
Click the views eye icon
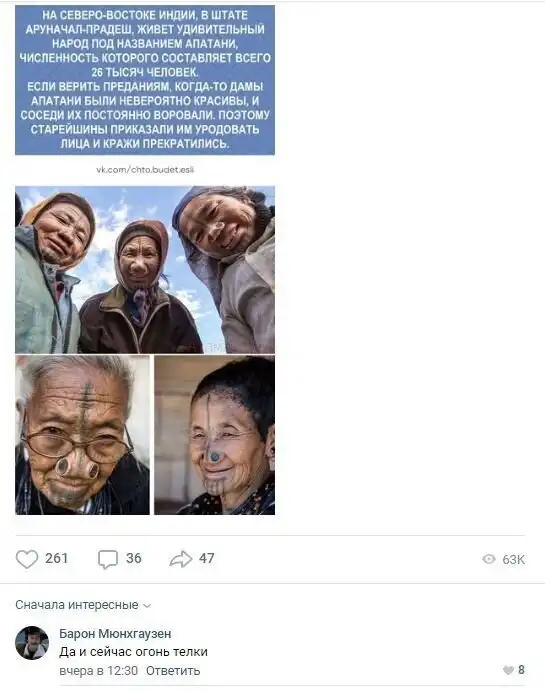point(489,559)
